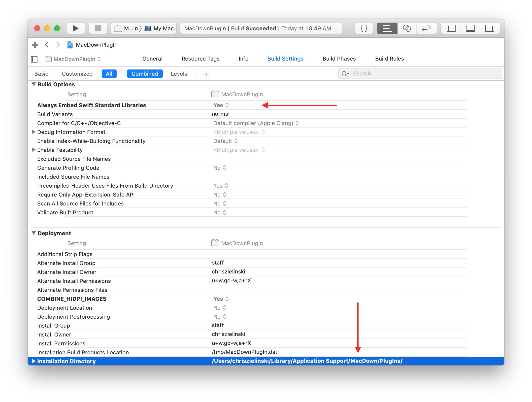Switch to the General tab
The height and width of the screenshot is (402, 532).
152,59
